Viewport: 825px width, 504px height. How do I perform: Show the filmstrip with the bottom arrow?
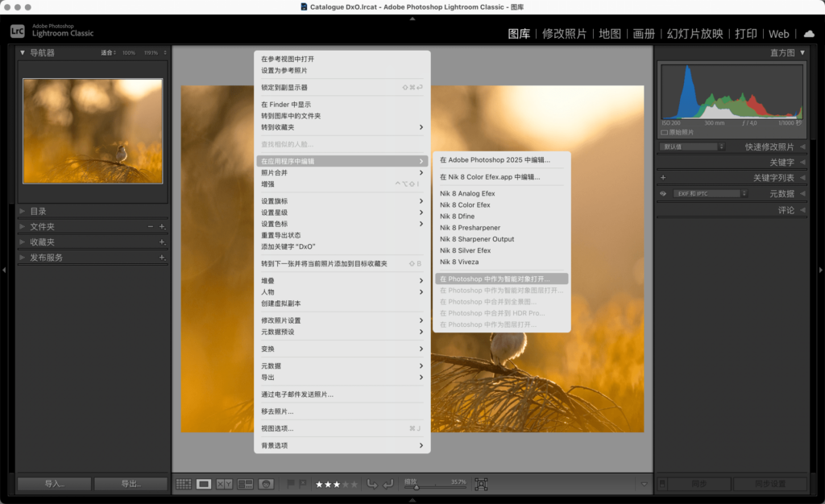pyautogui.click(x=412, y=500)
